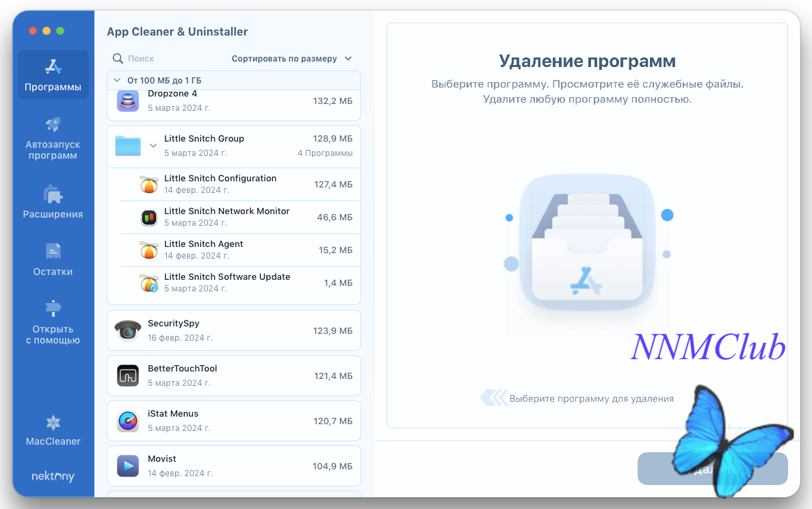Viewport: 812px width, 509px height.
Task: Open the Открыть с помощью signpost section
Action: click(53, 322)
